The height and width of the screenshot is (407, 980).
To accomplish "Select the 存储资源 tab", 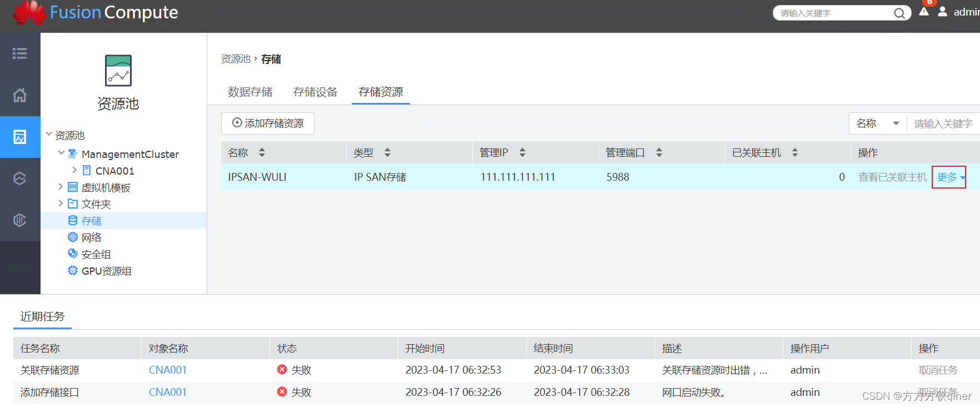I will click(381, 92).
